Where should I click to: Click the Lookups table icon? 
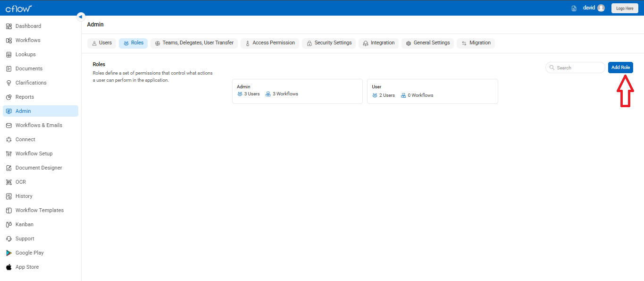click(x=9, y=54)
